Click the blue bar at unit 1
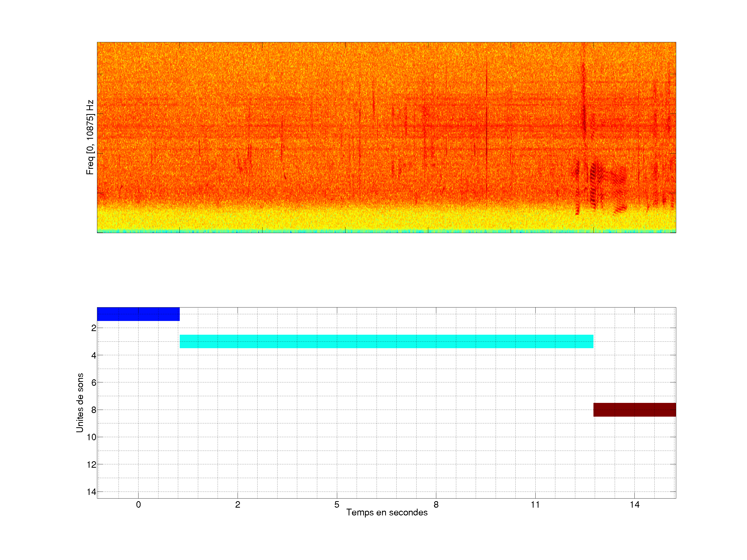Image resolution: width=747 pixels, height=560 pixels. (138, 314)
